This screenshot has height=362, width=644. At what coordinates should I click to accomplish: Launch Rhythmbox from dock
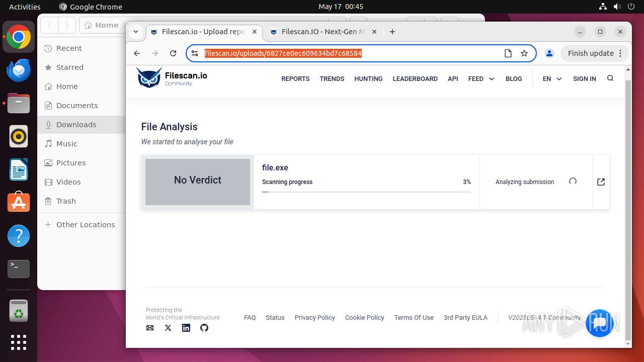click(x=19, y=136)
